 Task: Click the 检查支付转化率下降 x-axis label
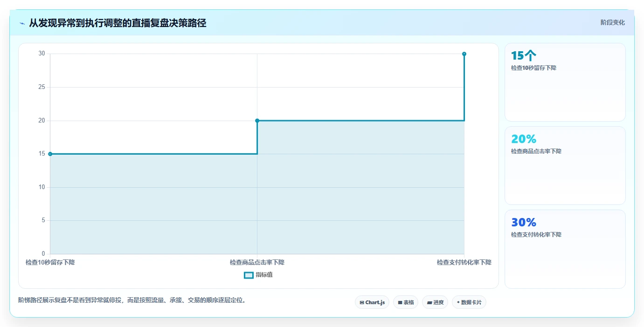click(464, 262)
